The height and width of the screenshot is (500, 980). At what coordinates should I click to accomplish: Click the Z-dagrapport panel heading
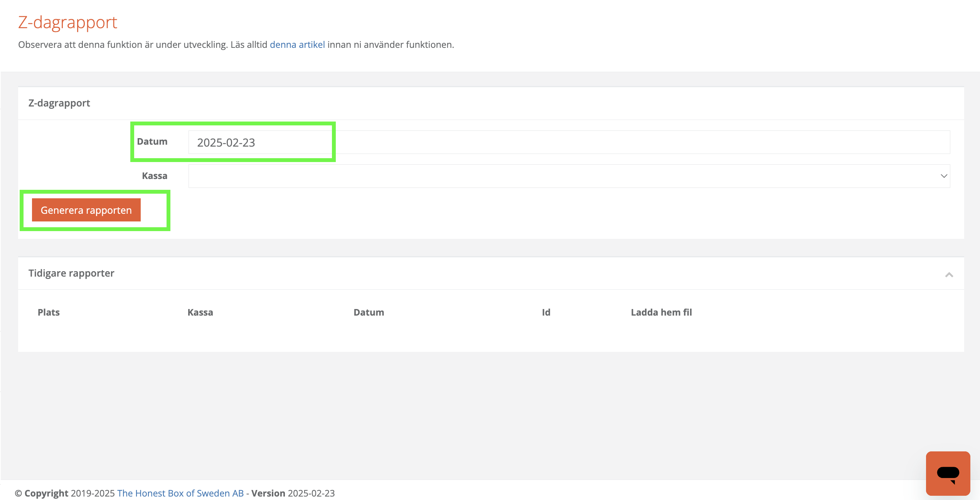[x=59, y=103]
